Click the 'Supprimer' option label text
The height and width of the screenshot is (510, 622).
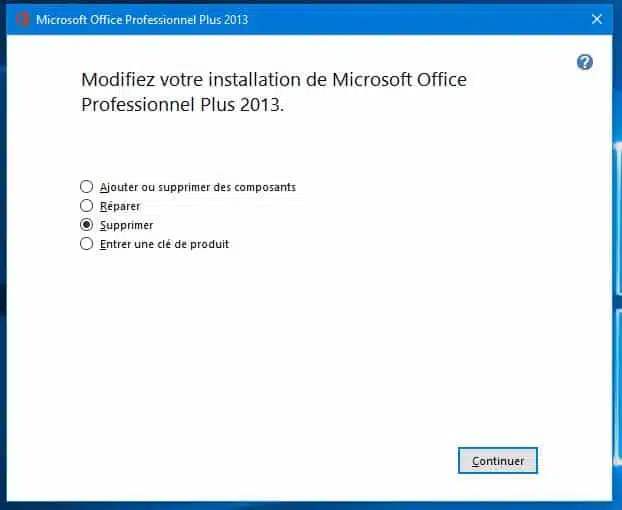coord(127,225)
